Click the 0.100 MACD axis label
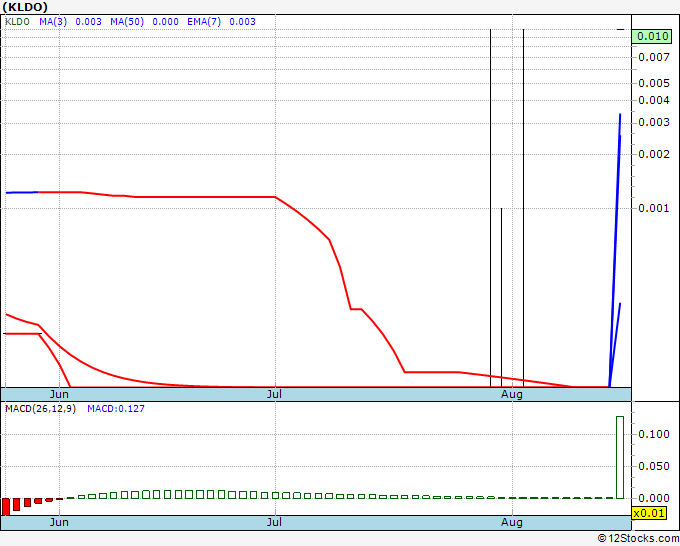Image resolution: width=680 pixels, height=546 pixels. (654, 434)
